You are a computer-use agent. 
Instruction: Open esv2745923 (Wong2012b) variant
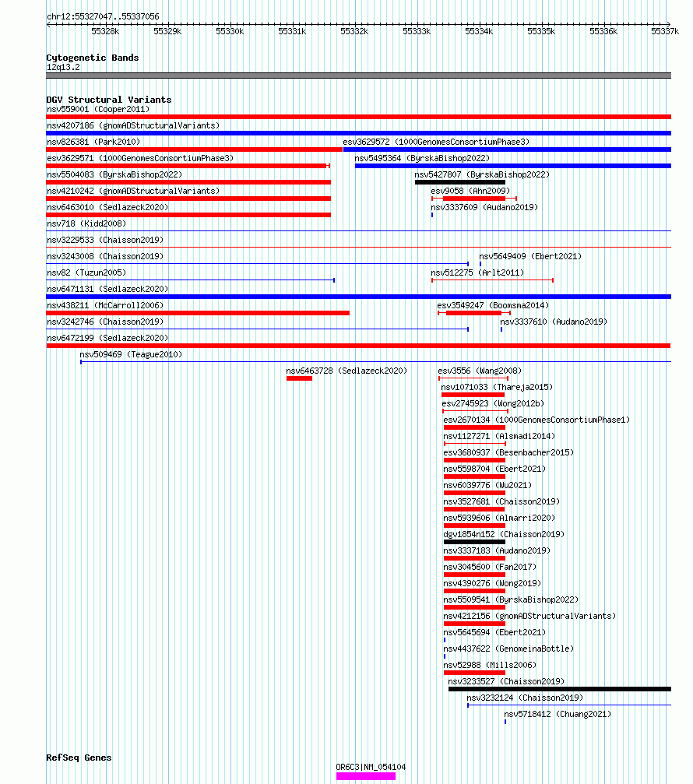pos(493,403)
